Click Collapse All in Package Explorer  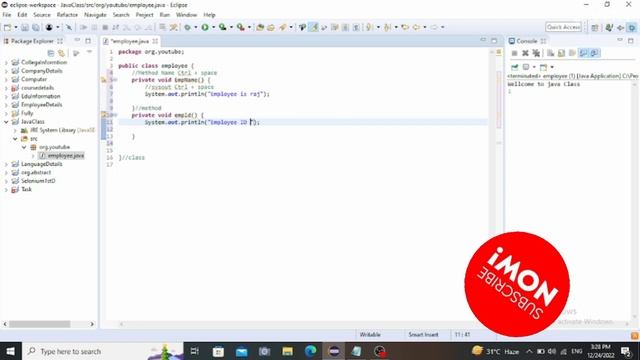[x=51, y=53]
